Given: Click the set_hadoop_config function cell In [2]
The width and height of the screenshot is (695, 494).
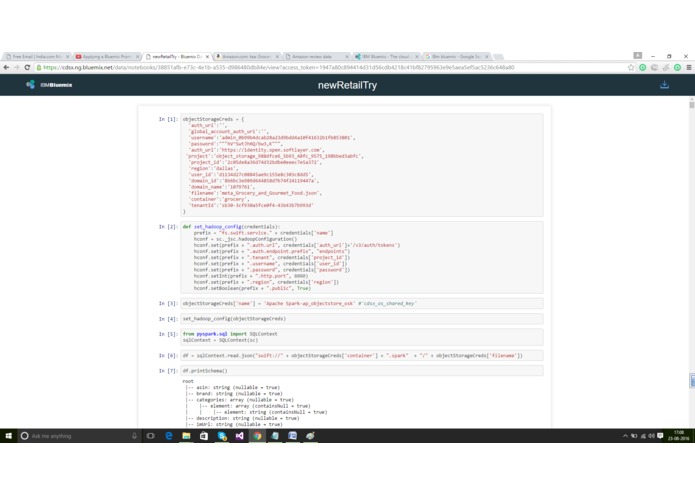Looking at the screenshot, I should click(362, 257).
